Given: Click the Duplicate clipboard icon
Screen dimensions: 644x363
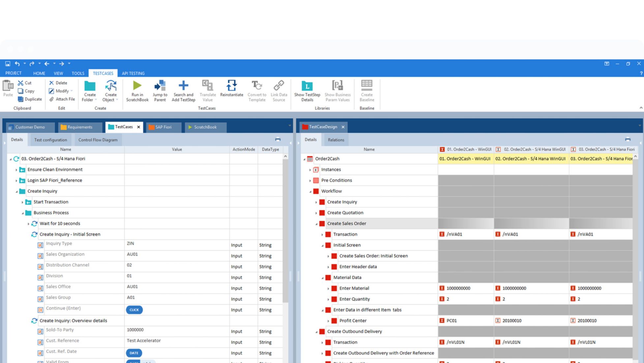Looking at the screenshot, I should pyautogui.click(x=21, y=99).
